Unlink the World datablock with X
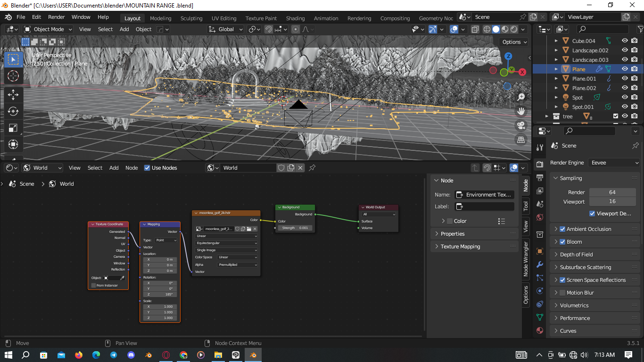Screen dimensions: 644x362 click(x=300, y=168)
